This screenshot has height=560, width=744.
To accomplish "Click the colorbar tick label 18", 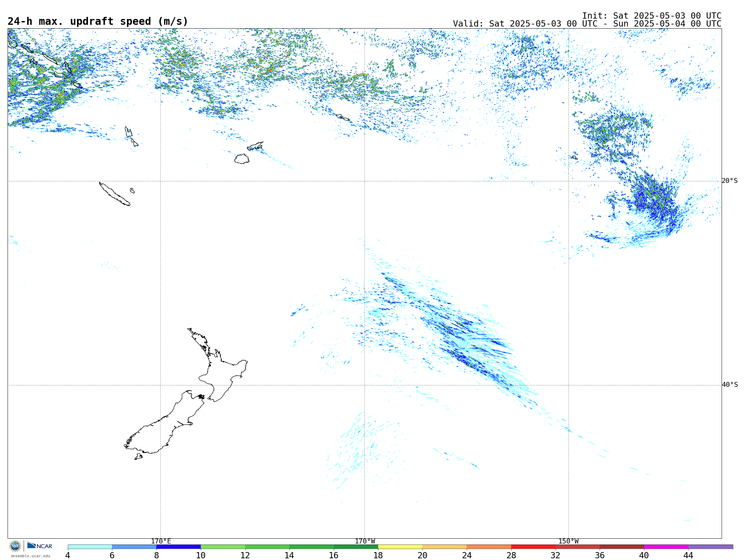I will coord(378,555).
